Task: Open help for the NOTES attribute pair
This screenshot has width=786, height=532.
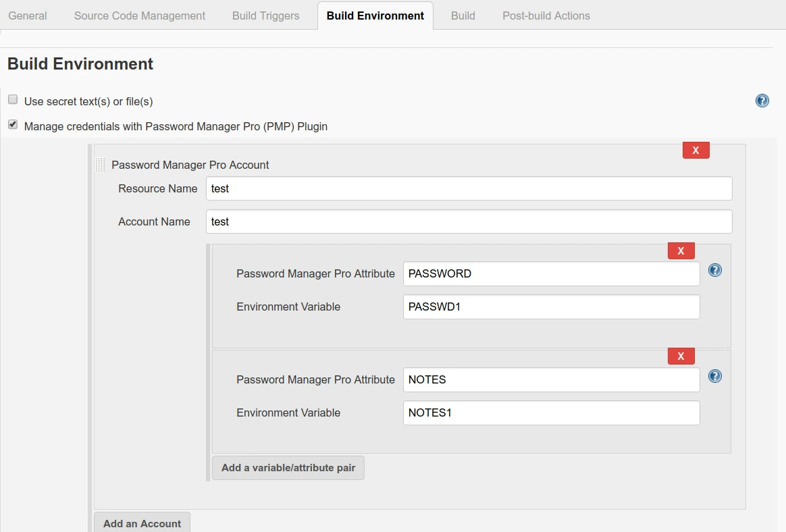Action: pos(714,376)
